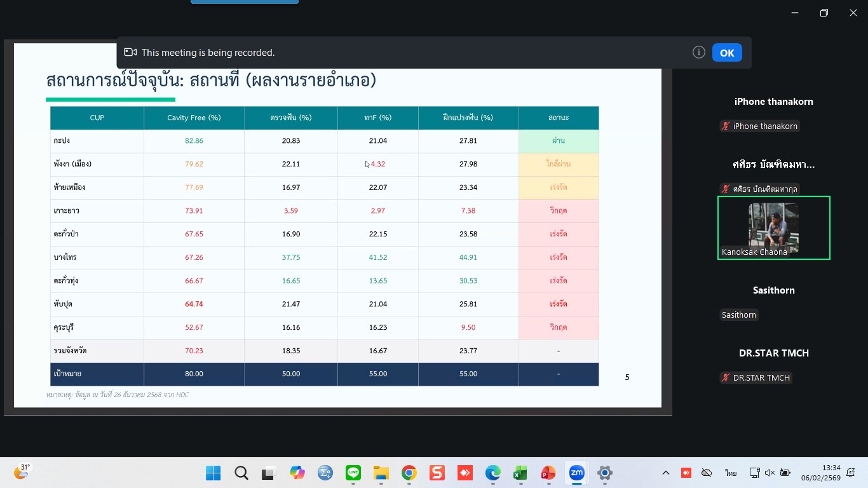868x488 pixels.
Task: Select Kanoksak Chaona's video thumbnail
Action: coord(773,227)
